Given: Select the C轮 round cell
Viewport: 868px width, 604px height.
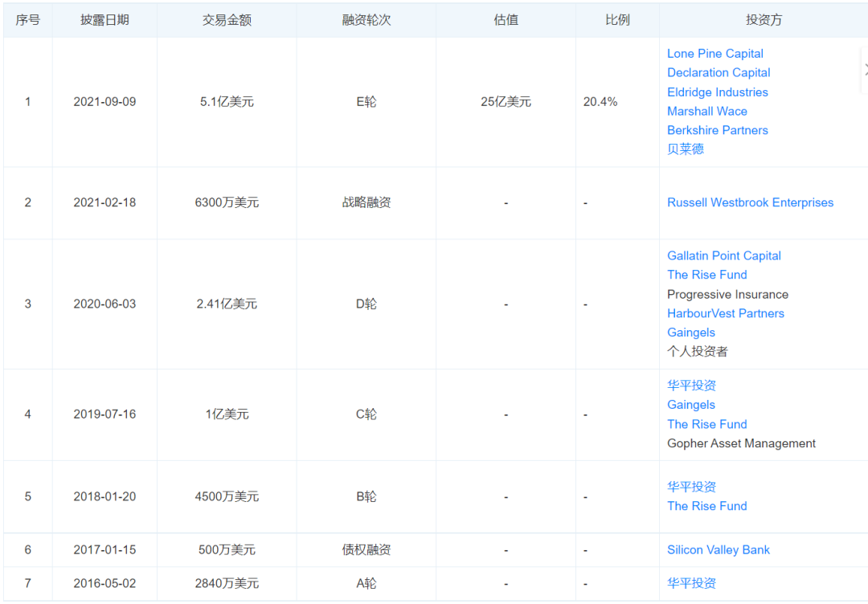Looking at the screenshot, I should point(366,414).
